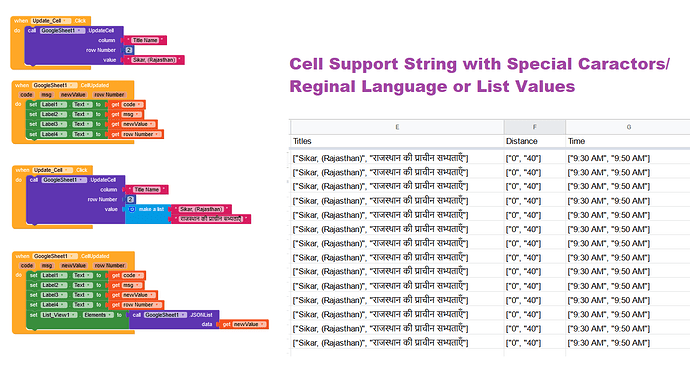
Task: Open GoogleSheet1 dropdown in the JSONList call block
Action: point(165,315)
